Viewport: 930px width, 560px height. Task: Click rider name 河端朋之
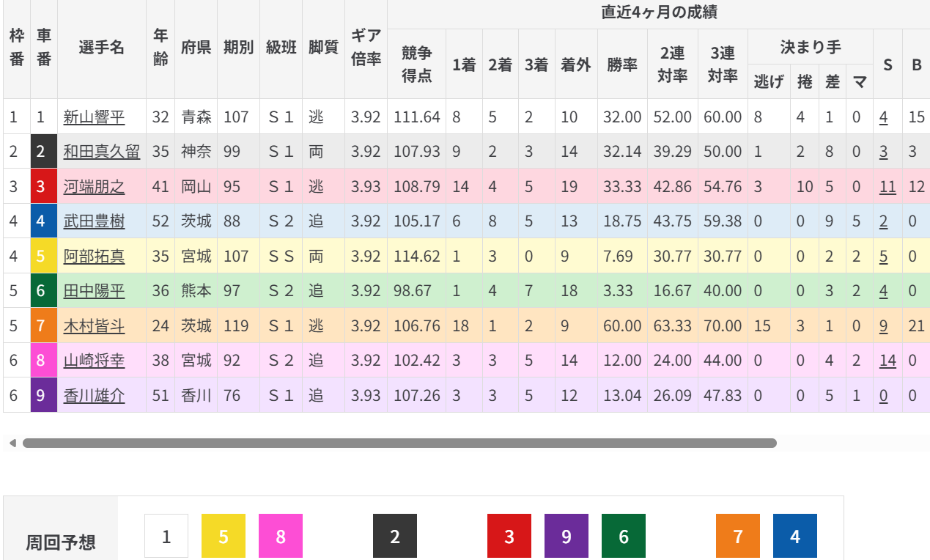94,187
